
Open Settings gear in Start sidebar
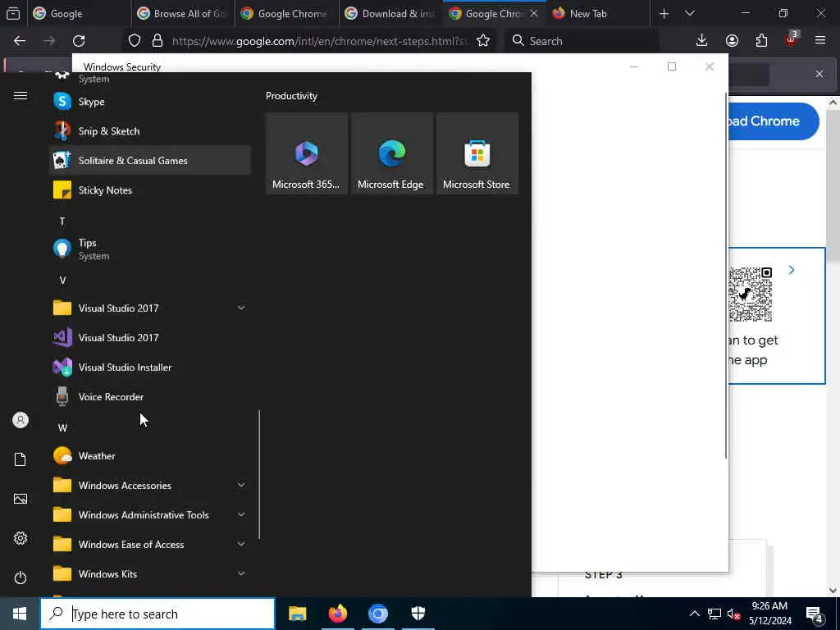point(21,538)
